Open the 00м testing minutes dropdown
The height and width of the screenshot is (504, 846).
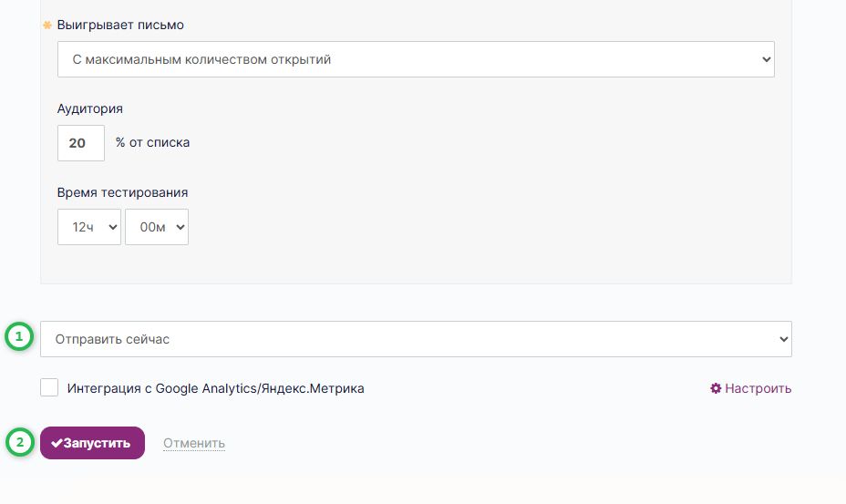point(156,227)
